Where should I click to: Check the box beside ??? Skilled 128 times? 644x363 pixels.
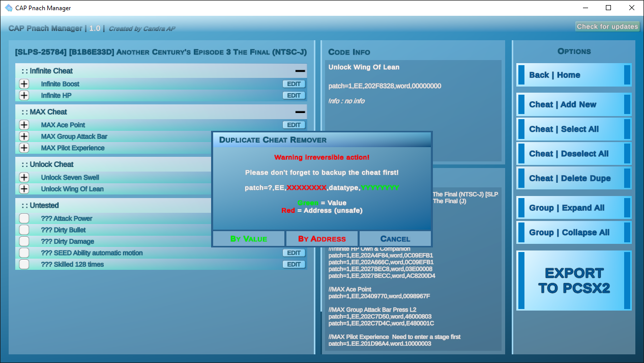click(24, 264)
